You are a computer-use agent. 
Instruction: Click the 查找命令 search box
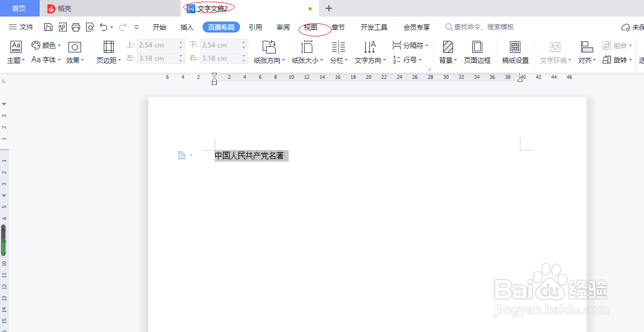pyautogui.click(x=477, y=26)
